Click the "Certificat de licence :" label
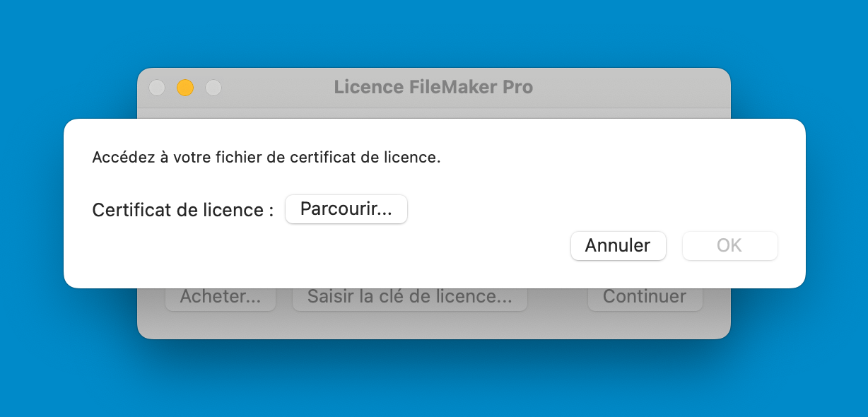Screen dimensions: 868x417 click(182, 210)
